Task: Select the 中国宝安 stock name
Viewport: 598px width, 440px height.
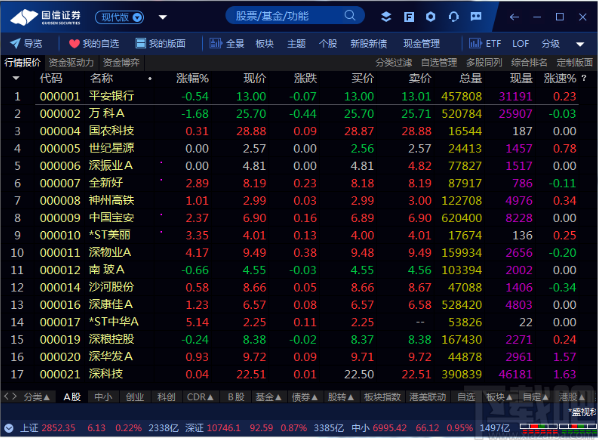Action: pyautogui.click(x=111, y=218)
